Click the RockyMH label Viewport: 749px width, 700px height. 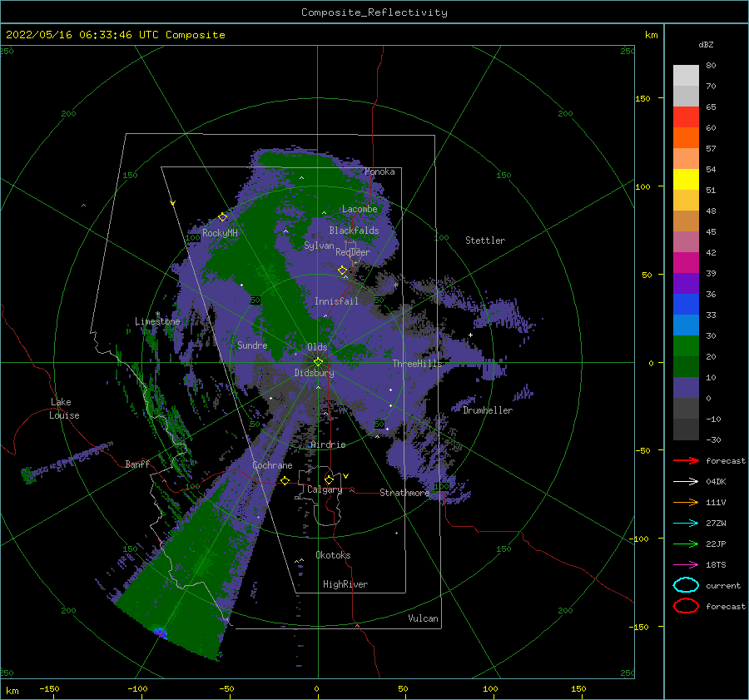click(220, 233)
